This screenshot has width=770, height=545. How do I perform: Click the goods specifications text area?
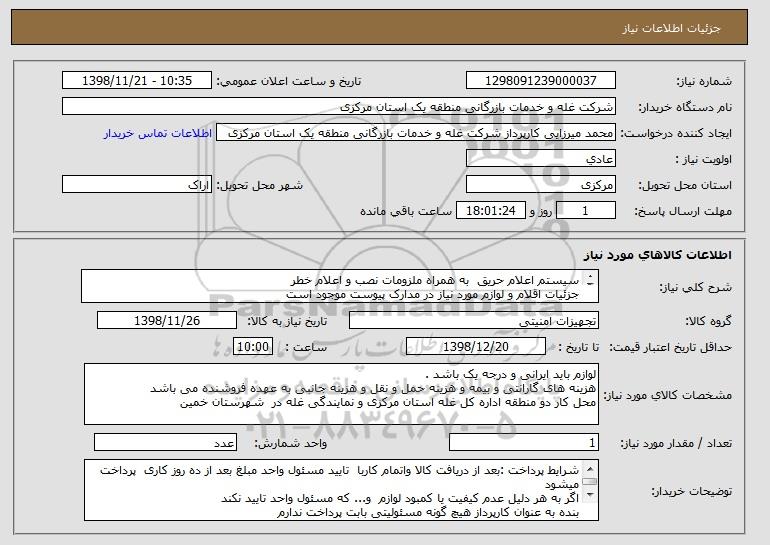tap(341, 394)
